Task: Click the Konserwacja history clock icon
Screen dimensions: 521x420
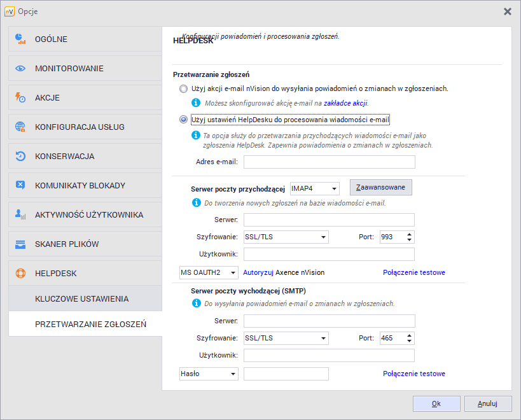Action: click(x=20, y=157)
